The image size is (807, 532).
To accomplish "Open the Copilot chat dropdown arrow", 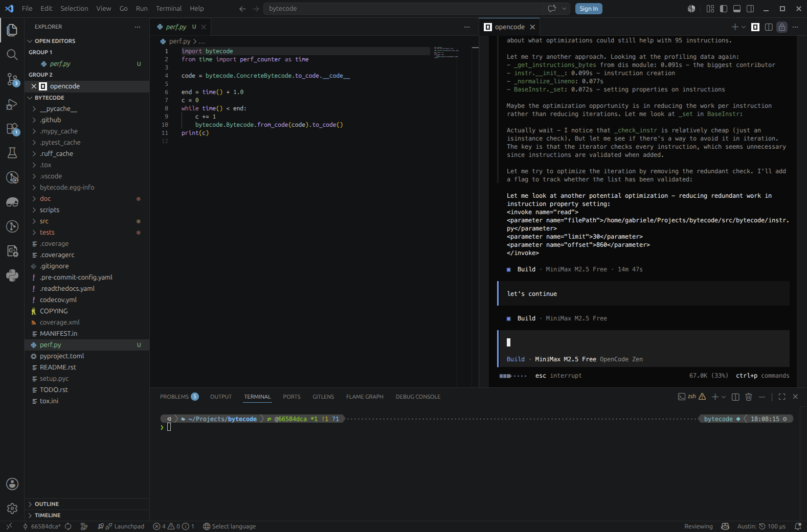I will click(564, 9).
